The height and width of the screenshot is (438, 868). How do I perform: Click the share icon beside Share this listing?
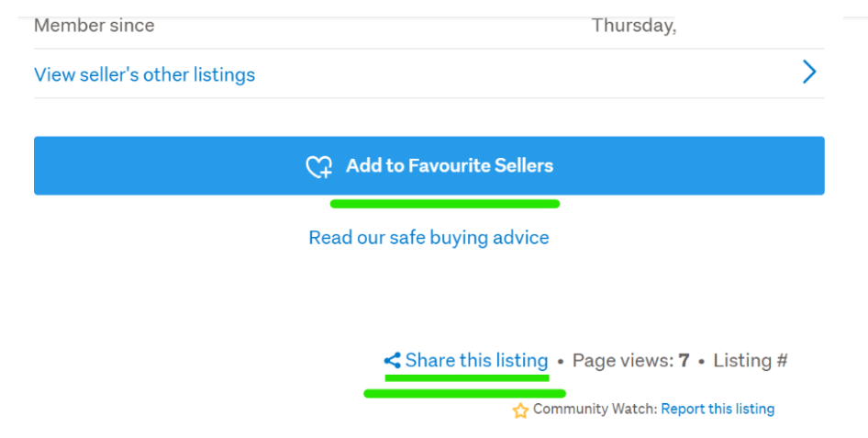[x=392, y=361]
